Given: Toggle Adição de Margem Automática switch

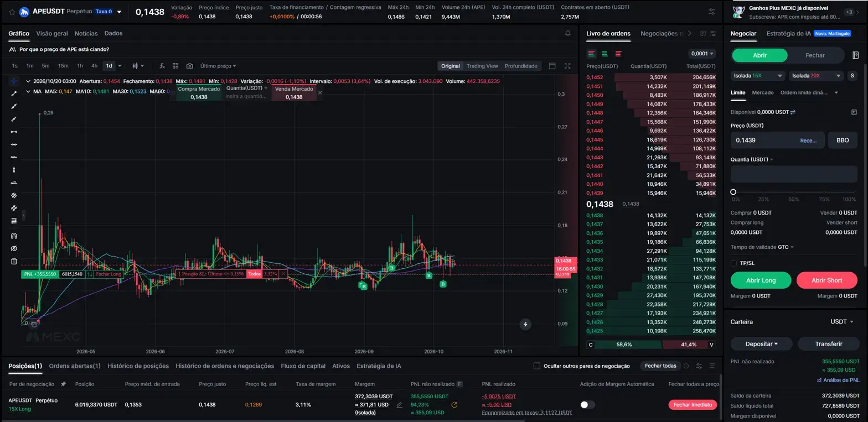Looking at the screenshot, I should click(x=587, y=405).
